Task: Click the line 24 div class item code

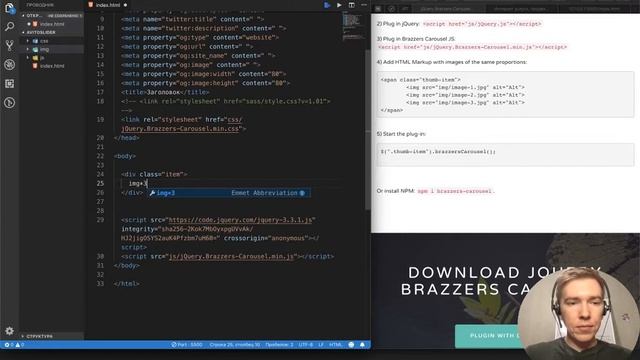Action: (x=154, y=174)
